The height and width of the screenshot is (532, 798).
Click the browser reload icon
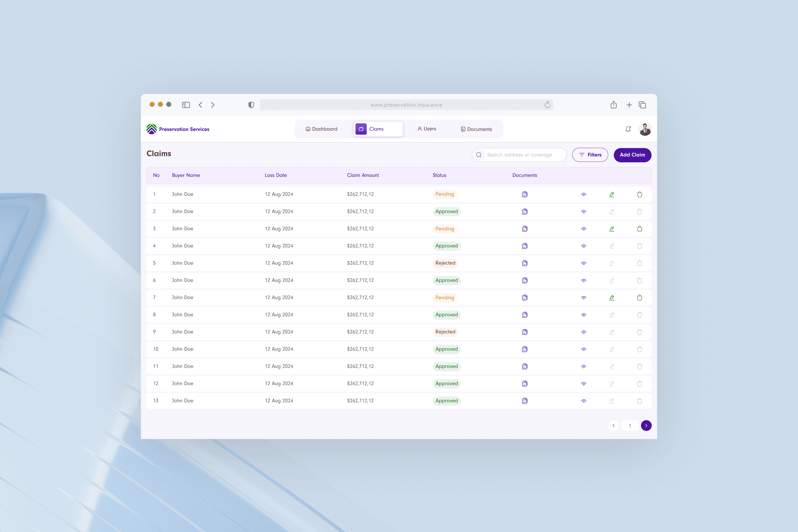pos(547,105)
